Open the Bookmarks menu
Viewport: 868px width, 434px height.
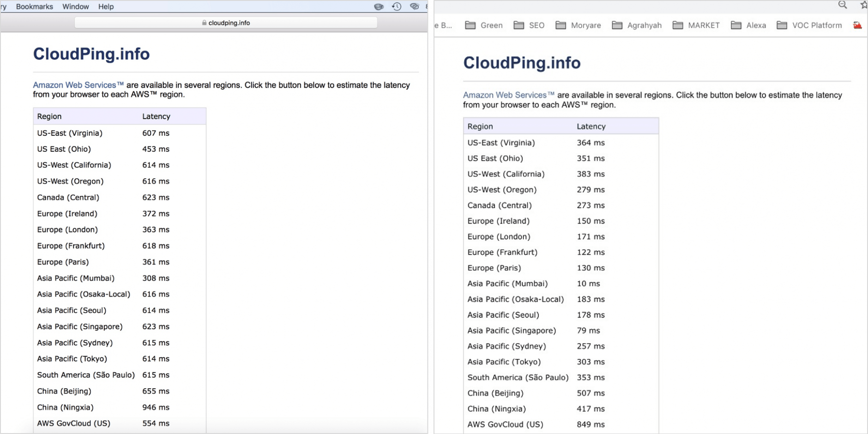click(x=35, y=6)
